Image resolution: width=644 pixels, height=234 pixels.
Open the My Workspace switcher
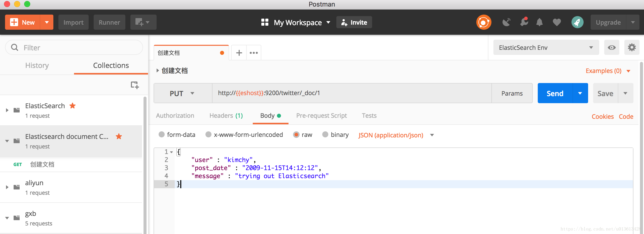(x=296, y=22)
